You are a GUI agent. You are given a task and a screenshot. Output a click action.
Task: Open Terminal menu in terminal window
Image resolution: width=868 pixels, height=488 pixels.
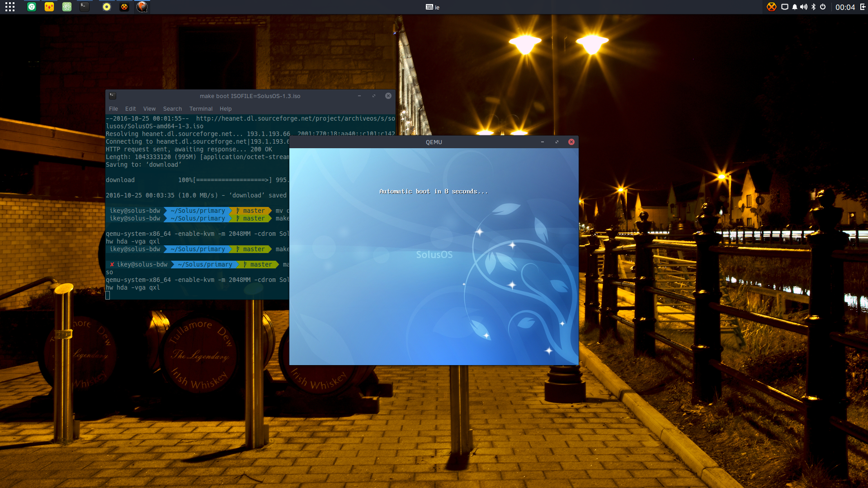[x=201, y=109]
